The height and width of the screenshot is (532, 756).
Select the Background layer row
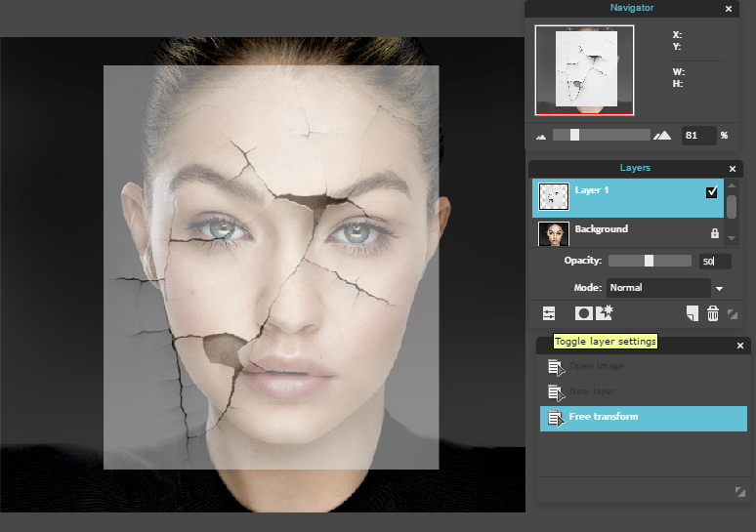pyautogui.click(x=628, y=233)
